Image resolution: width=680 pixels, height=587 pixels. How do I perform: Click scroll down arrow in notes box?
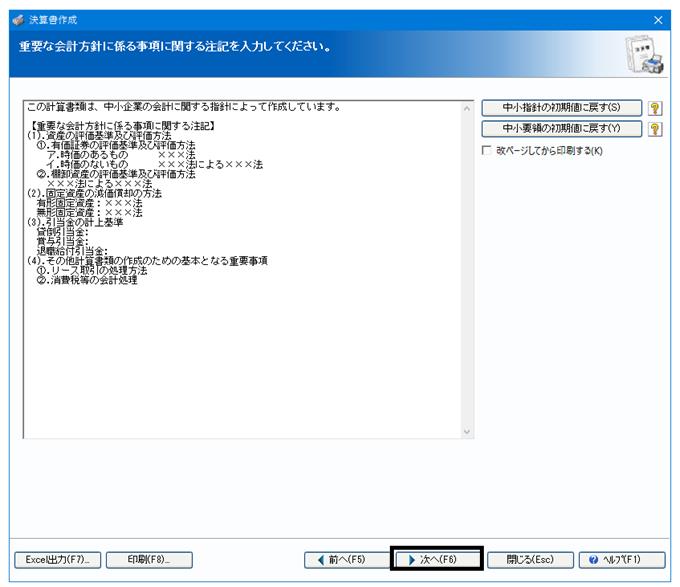pyautogui.click(x=467, y=431)
